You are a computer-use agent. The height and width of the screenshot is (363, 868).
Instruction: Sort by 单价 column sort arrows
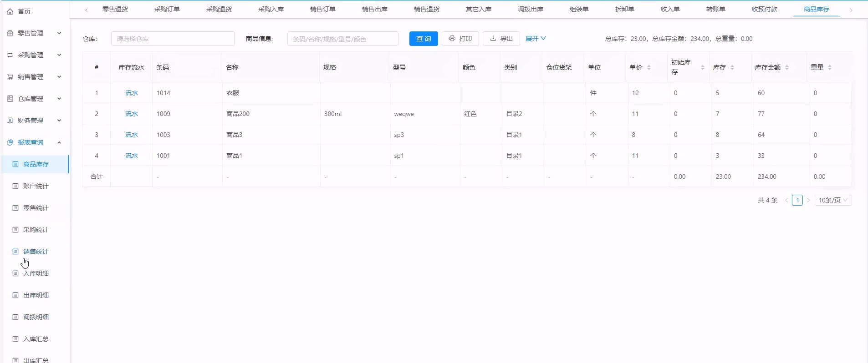coord(649,67)
